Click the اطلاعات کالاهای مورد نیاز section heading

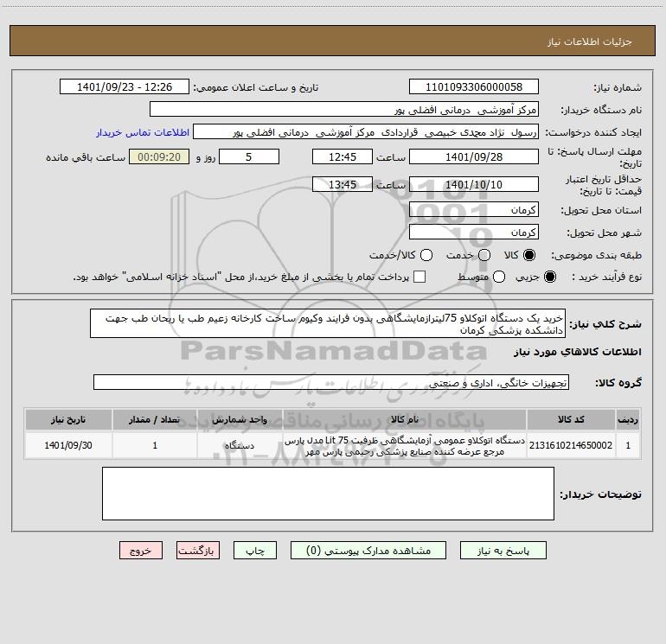[x=578, y=352]
